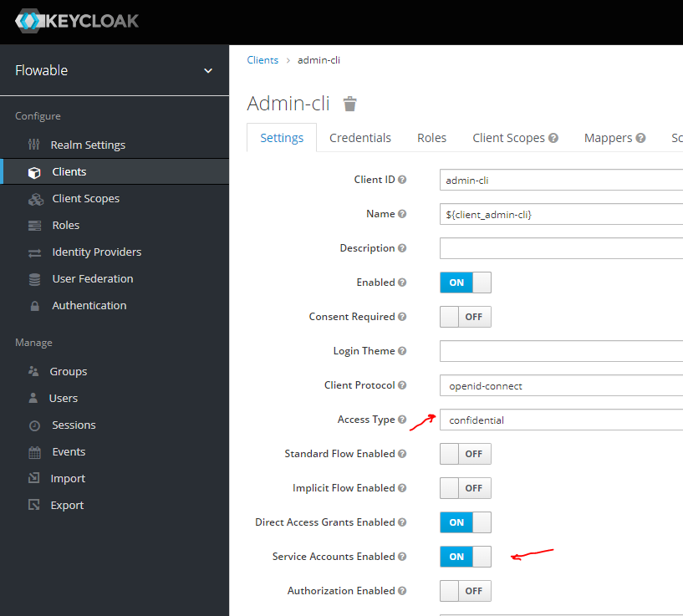The image size is (683, 616).
Task: Select Import from the Manage menu
Action: click(69, 478)
